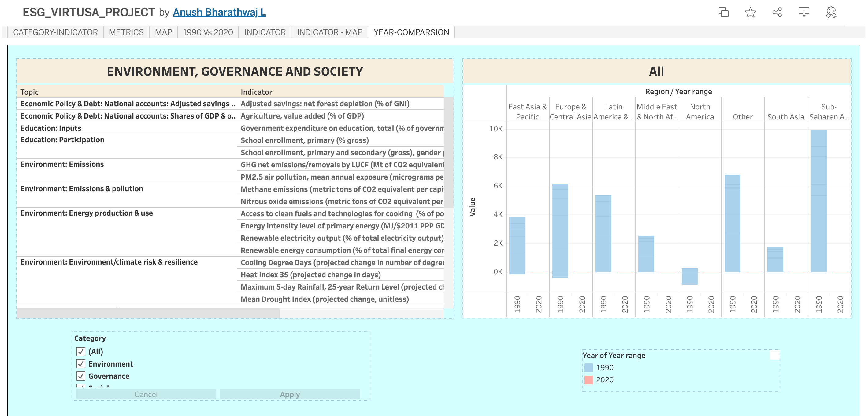The image size is (868, 416).
Task: Open the INDICATOR - MAP tab
Action: 329,32
